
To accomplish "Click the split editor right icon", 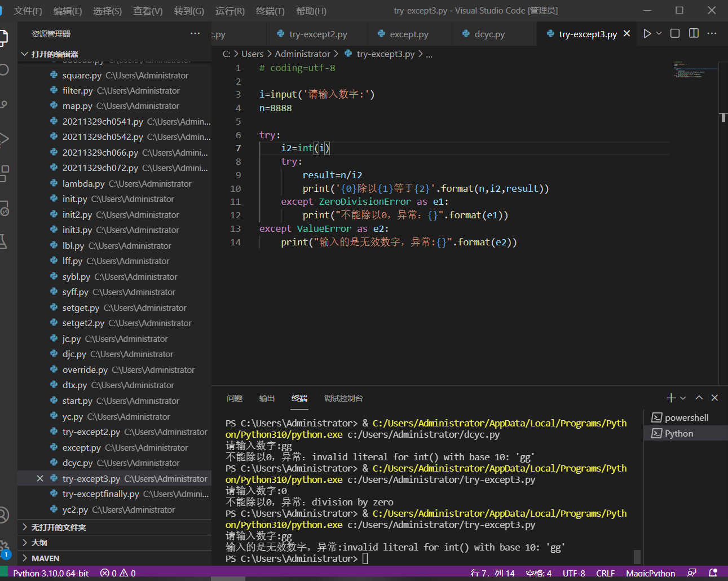I will click(694, 34).
